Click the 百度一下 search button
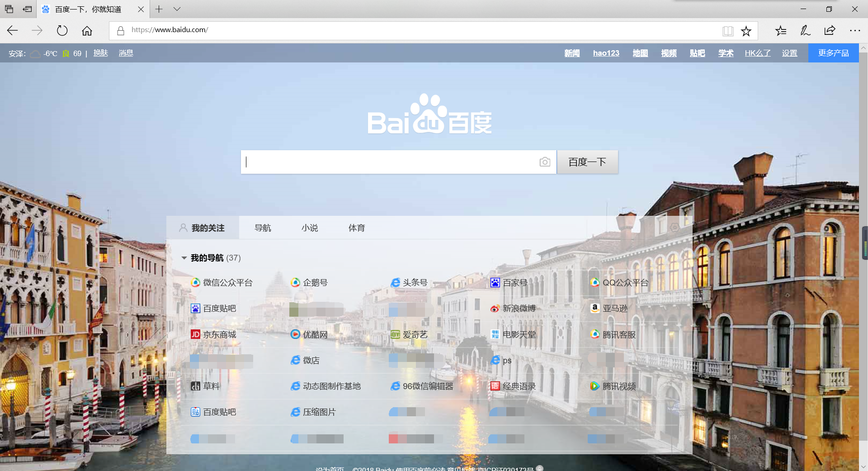Viewport: 868px width, 471px height. [587, 162]
